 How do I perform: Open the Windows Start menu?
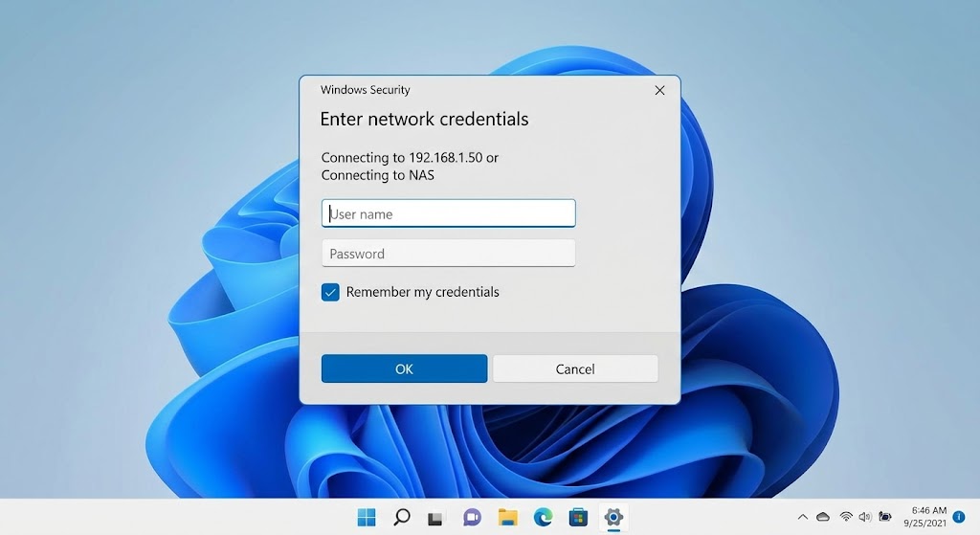[367, 518]
